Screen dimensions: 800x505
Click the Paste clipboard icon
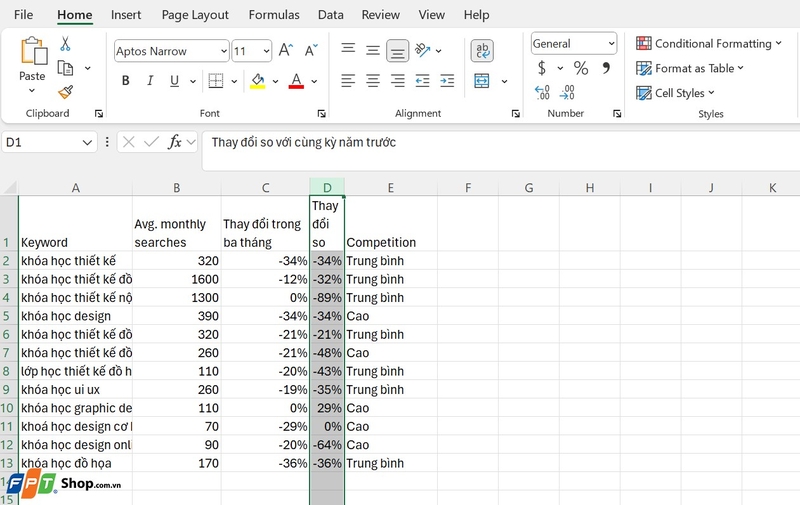pos(34,52)
